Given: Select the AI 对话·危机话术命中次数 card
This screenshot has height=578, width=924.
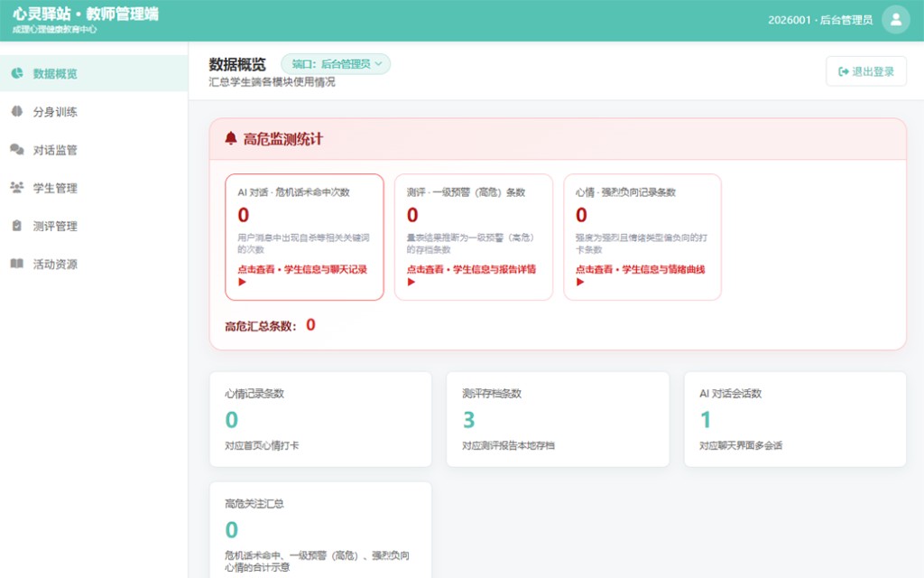Looking at the screenshot, I should pos(304,238).
